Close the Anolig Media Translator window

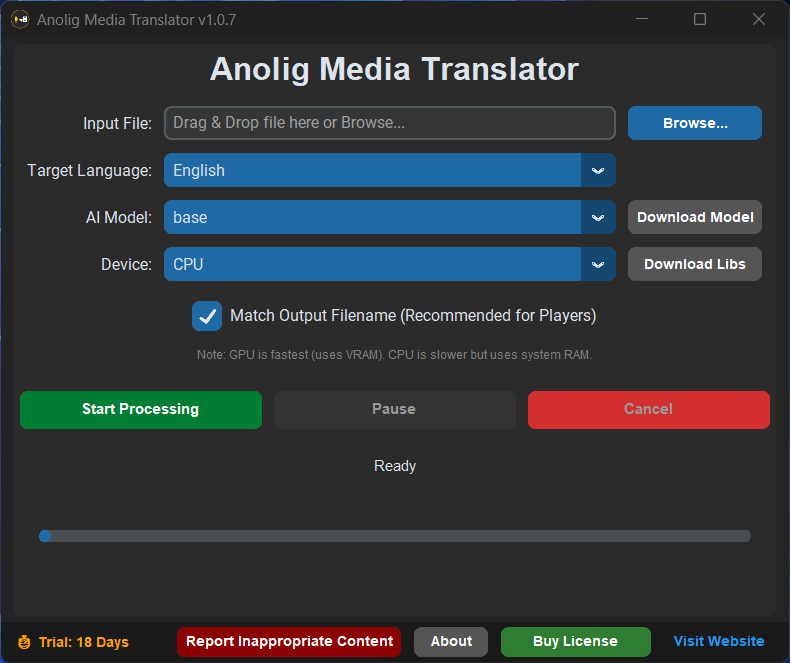tap(759, 20)
